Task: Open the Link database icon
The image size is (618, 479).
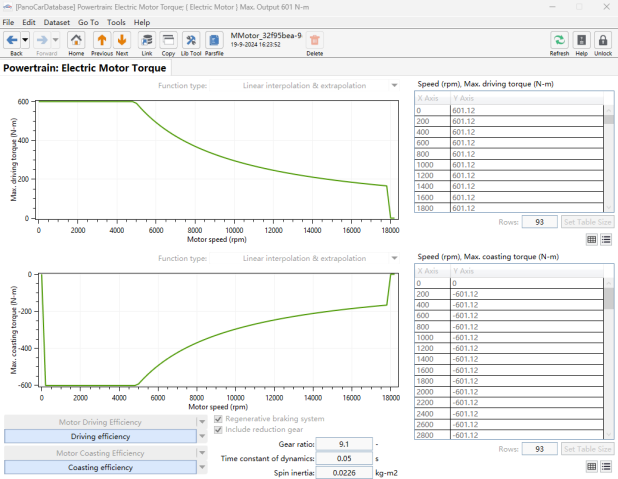Action: point(147,40)
